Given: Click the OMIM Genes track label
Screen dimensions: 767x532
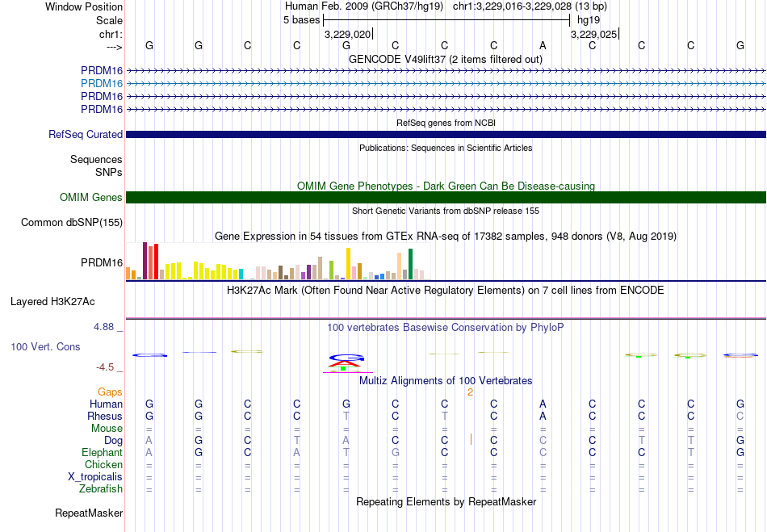Looking at the screenshot, I should point(91,198).
